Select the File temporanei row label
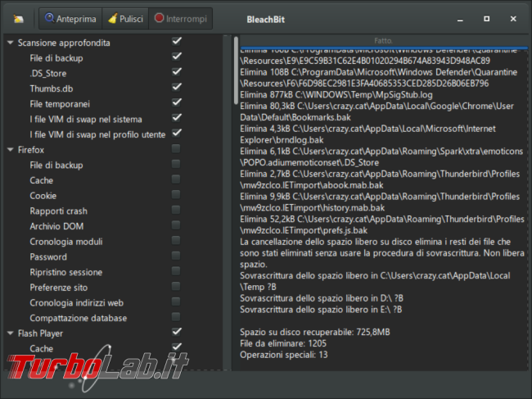The width and height of the screenshot is (532, 399). coord(60,104)
